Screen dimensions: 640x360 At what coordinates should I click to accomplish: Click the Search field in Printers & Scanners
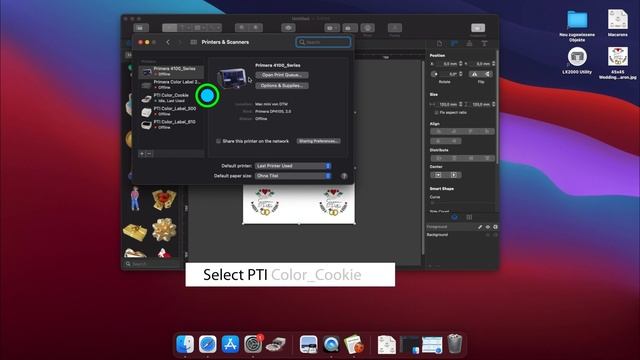pyautogui.click(x=323, y=42)
